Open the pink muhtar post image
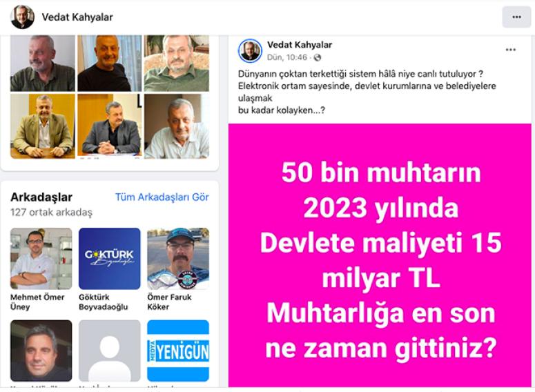 pyautogui.click(x=380, y=255)
